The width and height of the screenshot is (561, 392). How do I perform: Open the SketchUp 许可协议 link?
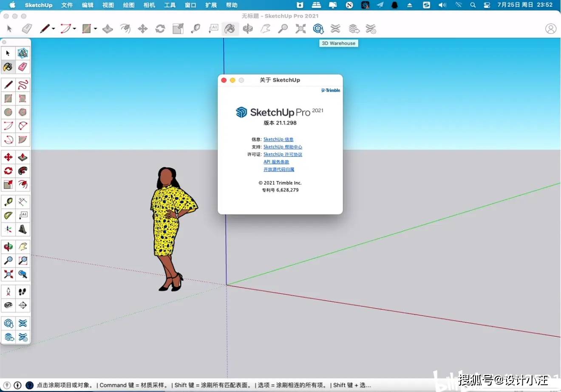283,155
